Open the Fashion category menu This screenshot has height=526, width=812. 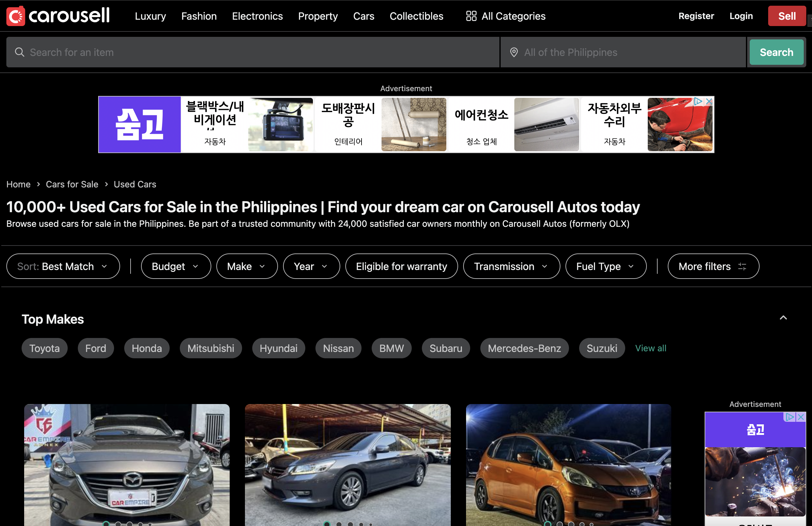tap(199, 16)
